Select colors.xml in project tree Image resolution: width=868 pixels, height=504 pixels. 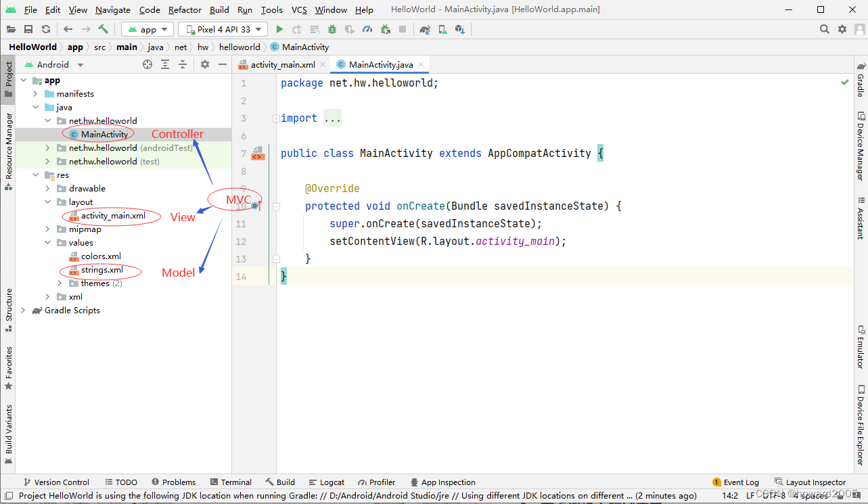click(101, 256)
